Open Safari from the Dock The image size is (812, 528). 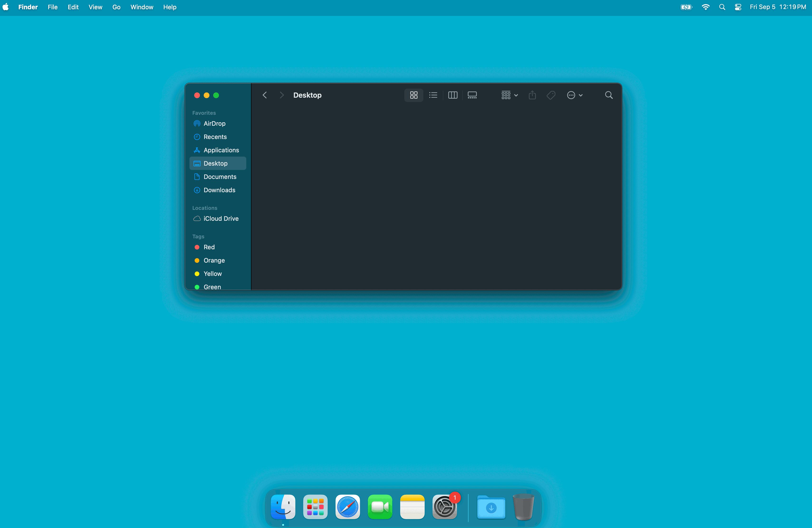coord(347,507)
